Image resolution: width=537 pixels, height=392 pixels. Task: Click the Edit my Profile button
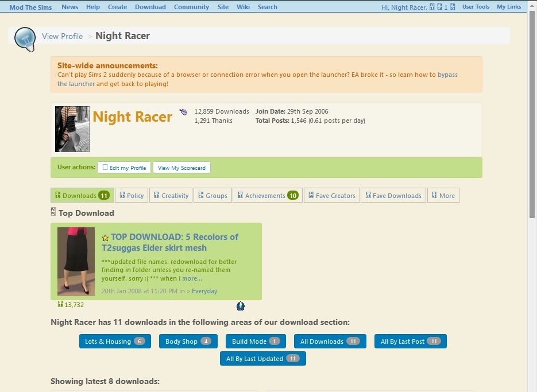tap(124, 168)
